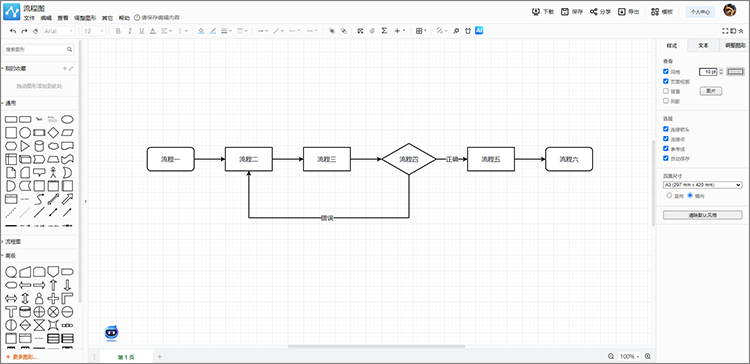This screenshot has width=750, height=364.
Task: Select the cylinder shape in shape library
Action: [x=39, y=145]
